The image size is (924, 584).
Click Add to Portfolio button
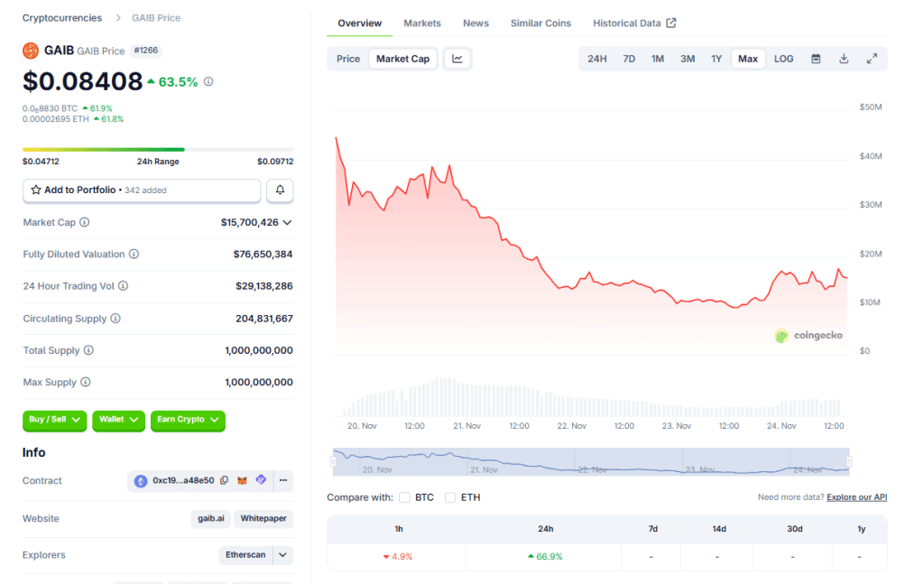(x=142, y=190)
